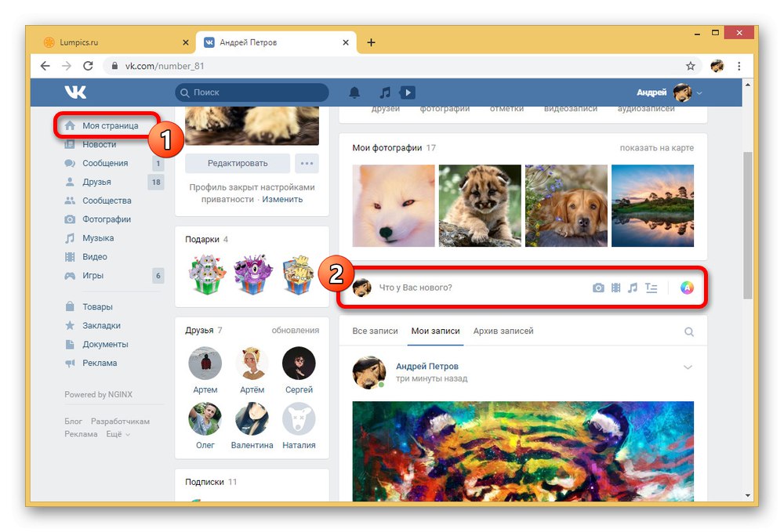
Task: Click the Редактировать button
Action: pos(238,163)
